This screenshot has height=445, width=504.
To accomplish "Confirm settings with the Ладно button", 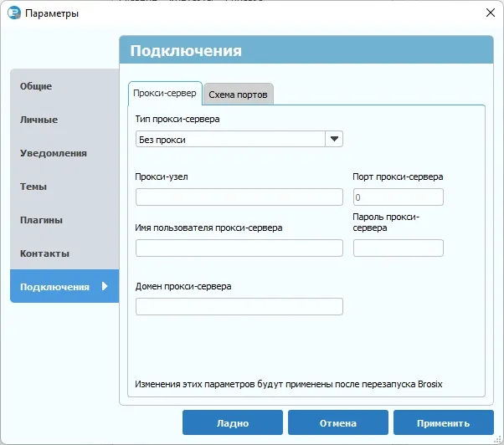I will pos(233,422).
